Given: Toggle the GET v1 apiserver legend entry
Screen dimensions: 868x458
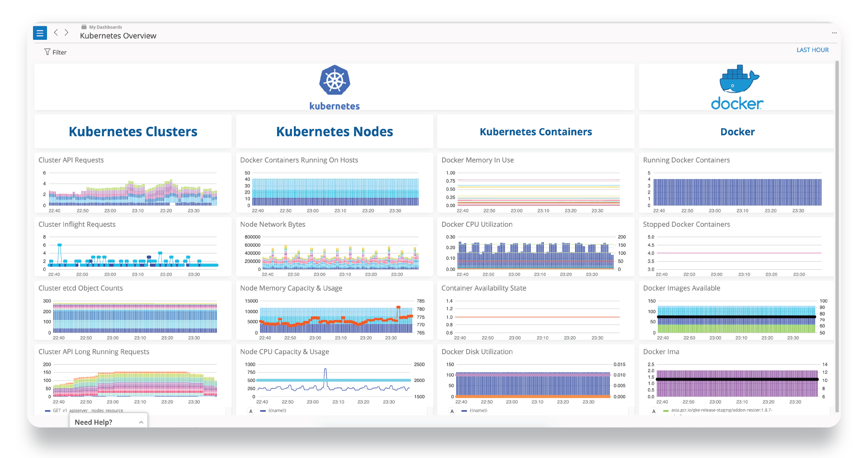Looking at the screenshot, I should click(x=84, y=410).
